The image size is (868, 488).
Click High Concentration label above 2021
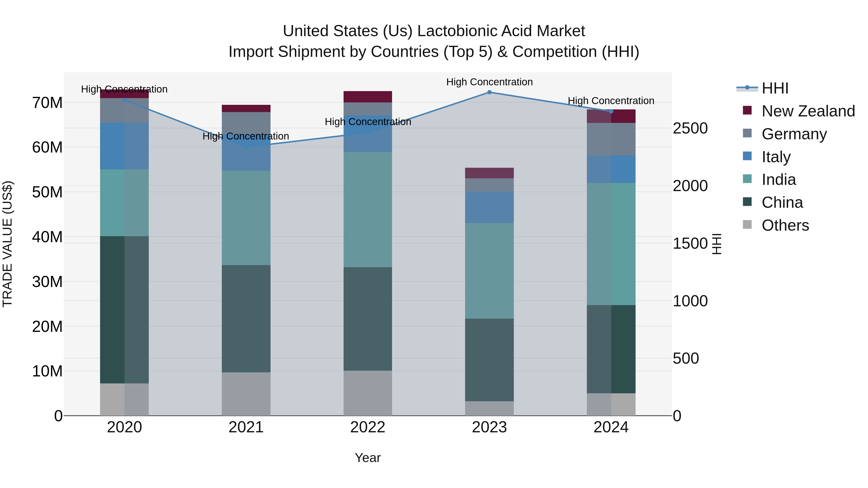[246, 136]
